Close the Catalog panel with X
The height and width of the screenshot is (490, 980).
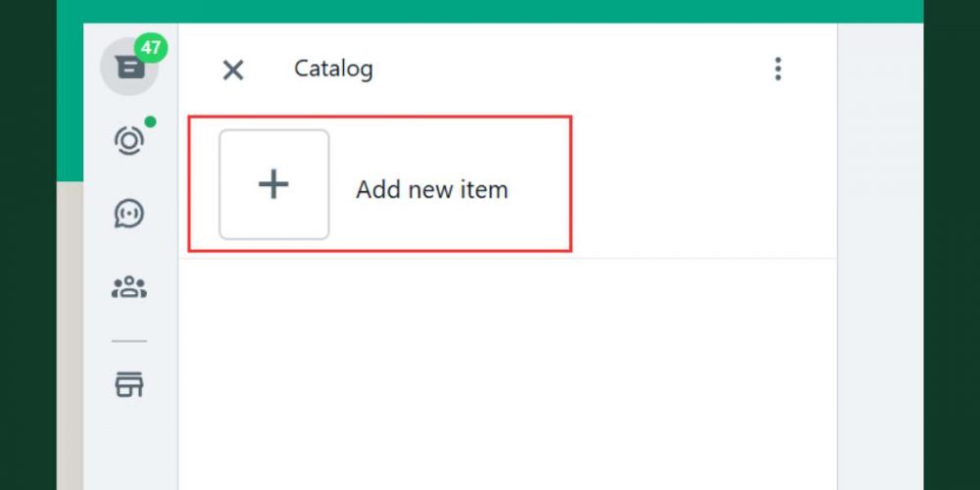click(233, 70)
